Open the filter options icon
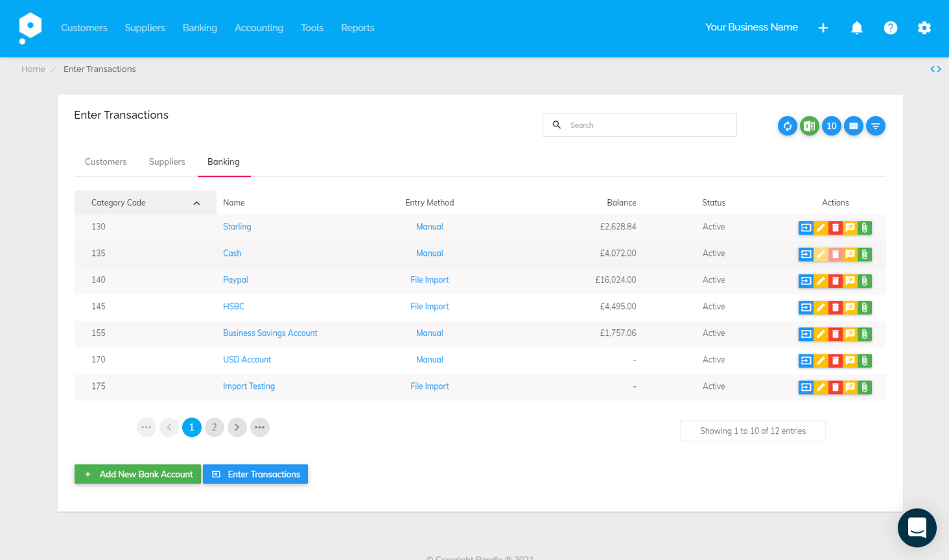 tap(875, 126)
